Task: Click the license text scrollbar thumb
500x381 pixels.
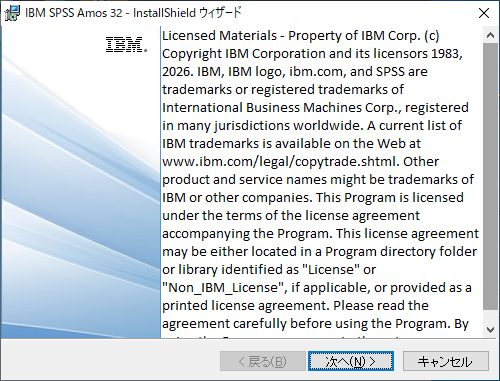Action: [490, 176]
